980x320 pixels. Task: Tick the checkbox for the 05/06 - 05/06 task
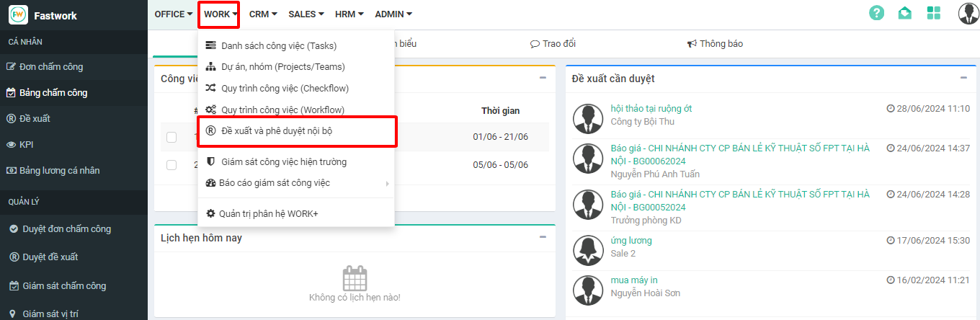pos(171,165)
